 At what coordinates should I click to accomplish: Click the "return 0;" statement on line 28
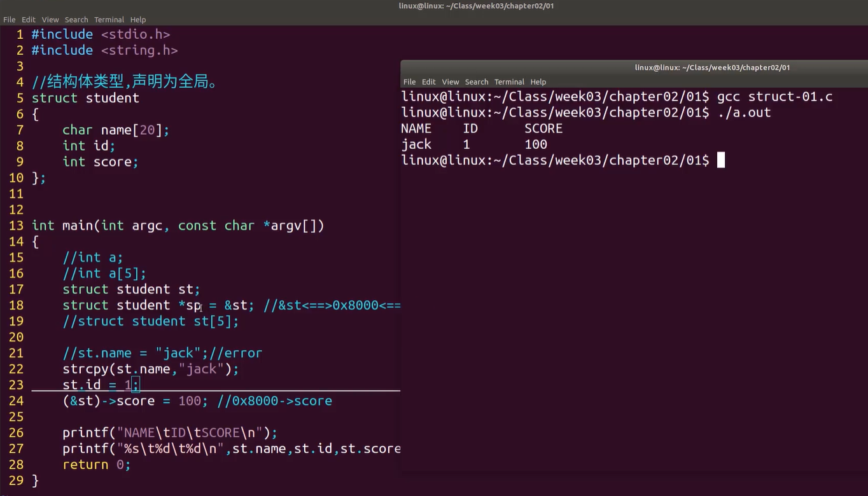coord(96,465)
